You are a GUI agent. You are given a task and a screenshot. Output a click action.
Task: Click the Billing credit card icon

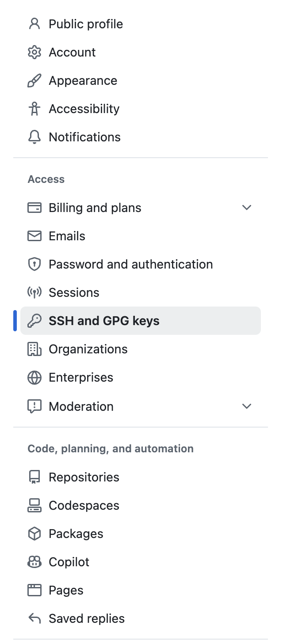(34, 208)
